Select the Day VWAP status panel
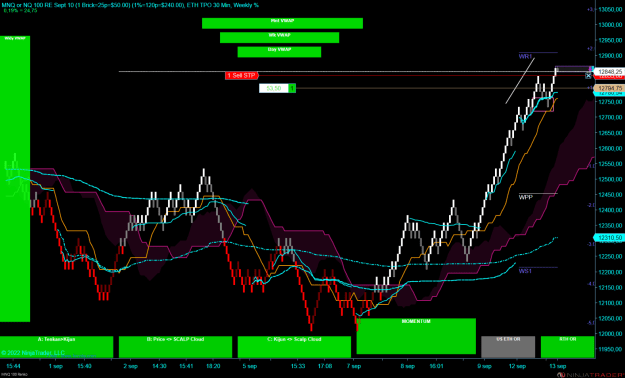The width and height of the screenshot is (625, 378). [279, 52]
